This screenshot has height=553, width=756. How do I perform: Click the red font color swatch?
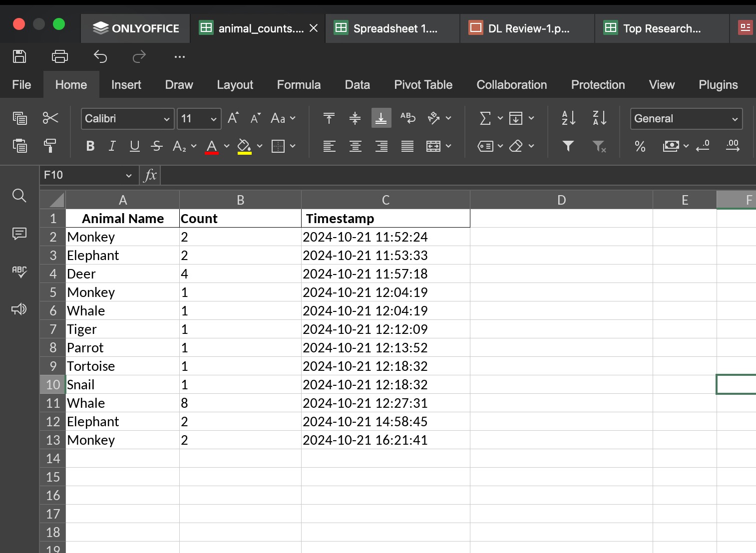tap(212, 146)
